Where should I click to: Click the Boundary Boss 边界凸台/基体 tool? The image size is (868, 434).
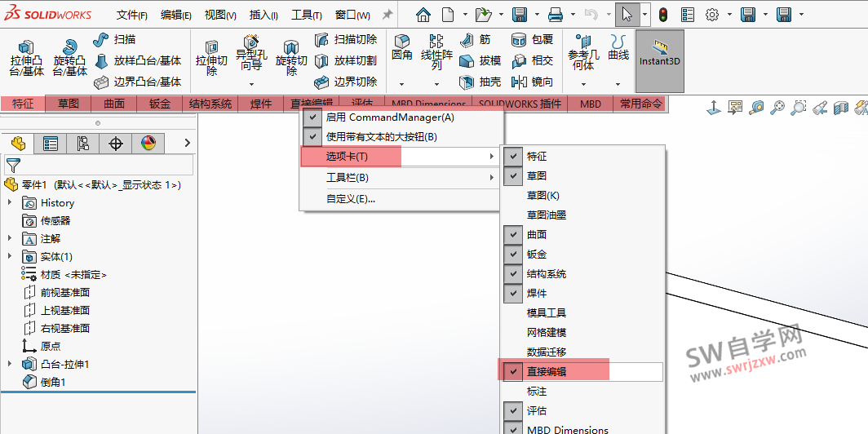click(x=138, y=82)
